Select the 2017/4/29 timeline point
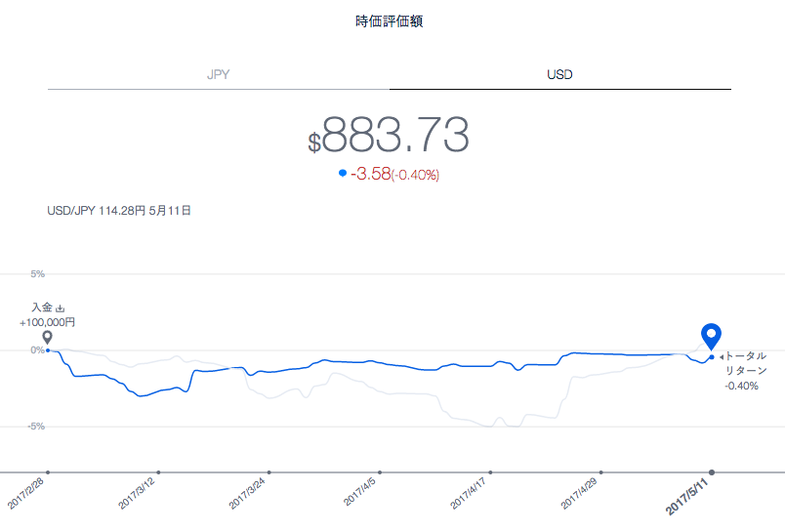 [601, 471]
